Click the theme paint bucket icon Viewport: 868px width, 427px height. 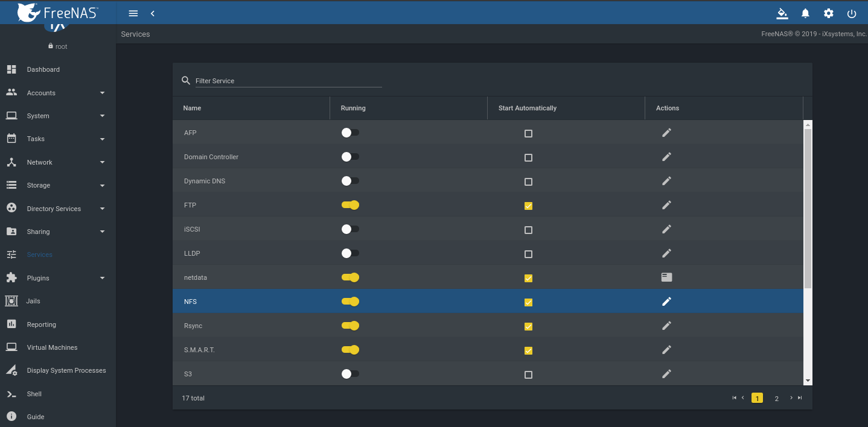tap(782, 13)
